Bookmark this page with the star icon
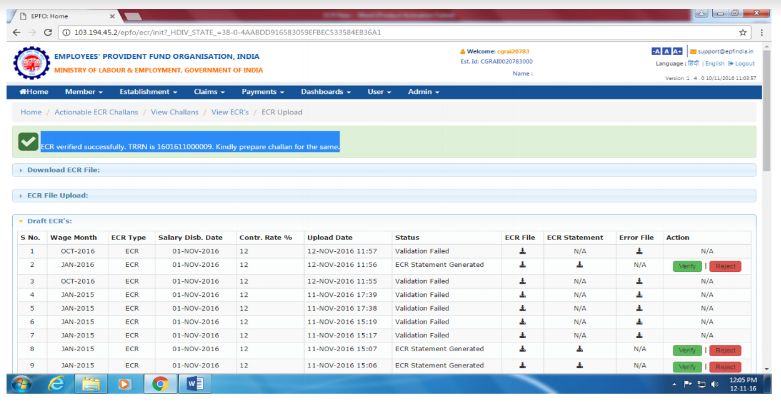Image resolution: width=781 pixels, height=402 pixels. tap(743, 31)
